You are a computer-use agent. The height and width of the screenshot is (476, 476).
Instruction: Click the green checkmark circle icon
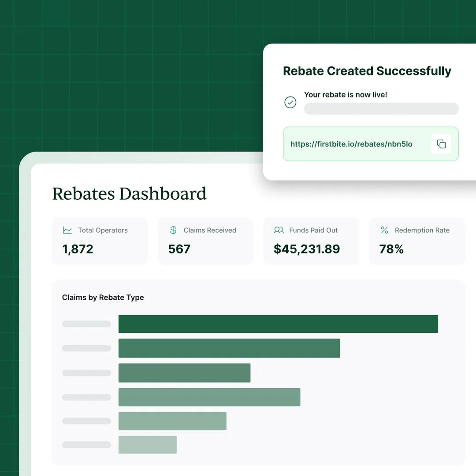[290, 102]
